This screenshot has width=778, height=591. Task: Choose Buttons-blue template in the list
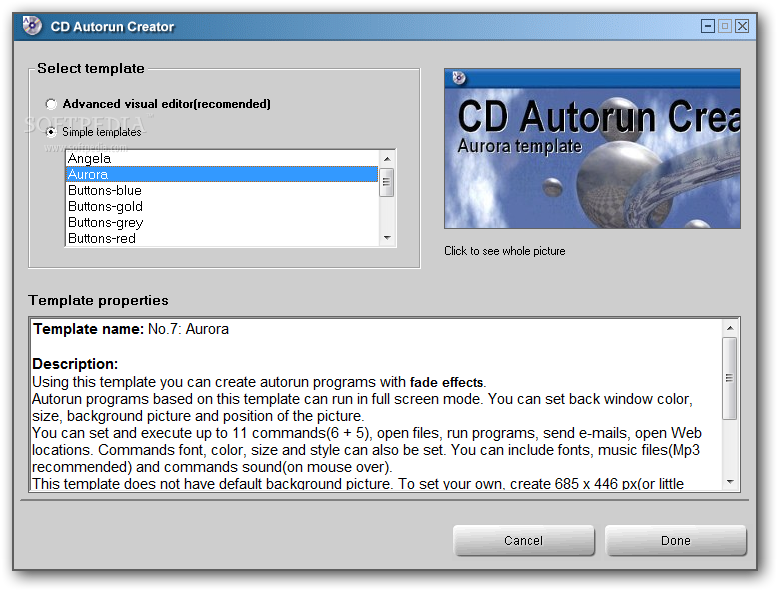coord(222,190)
